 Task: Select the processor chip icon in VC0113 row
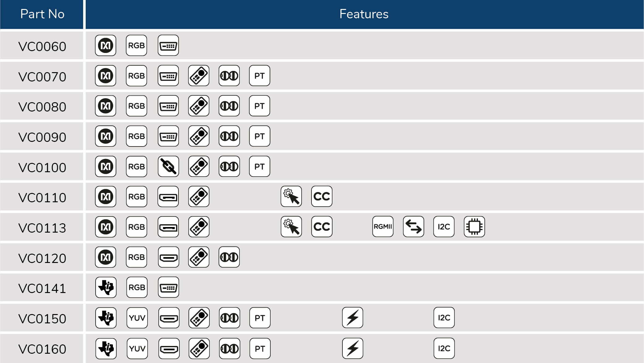coord(474,227)
